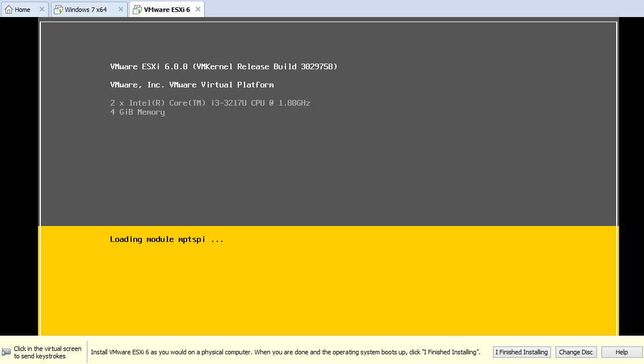The image size is (644, 364).
Task: Click the Change Disc button
Action: point(576,352)
